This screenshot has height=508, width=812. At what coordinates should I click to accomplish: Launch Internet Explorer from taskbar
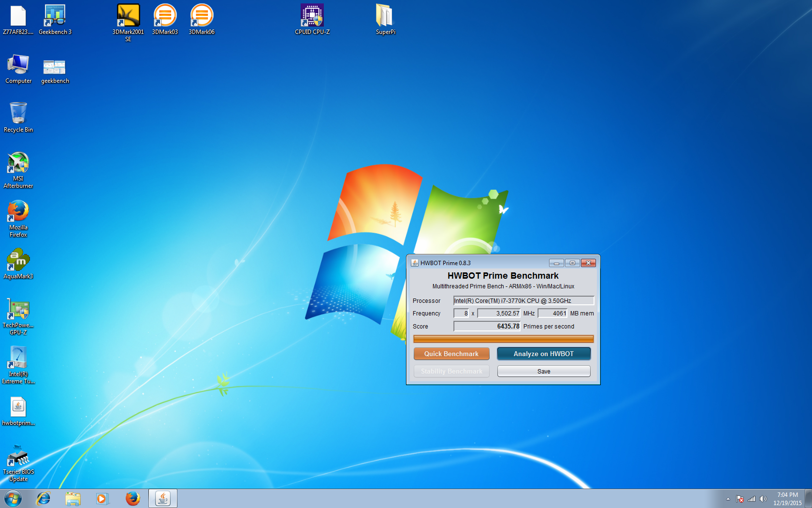43,498
